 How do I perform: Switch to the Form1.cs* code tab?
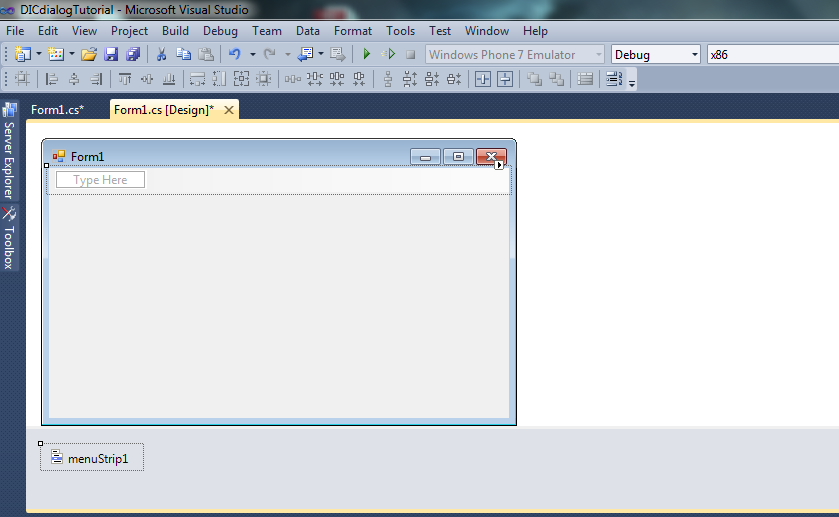point(57,110)
